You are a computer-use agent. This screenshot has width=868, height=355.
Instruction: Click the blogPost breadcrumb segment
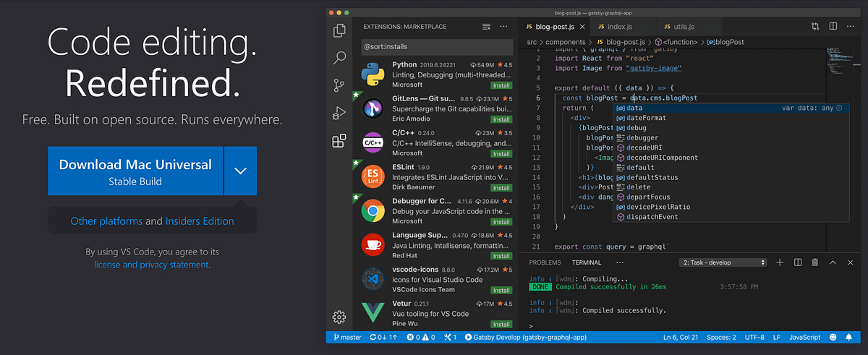727,42
